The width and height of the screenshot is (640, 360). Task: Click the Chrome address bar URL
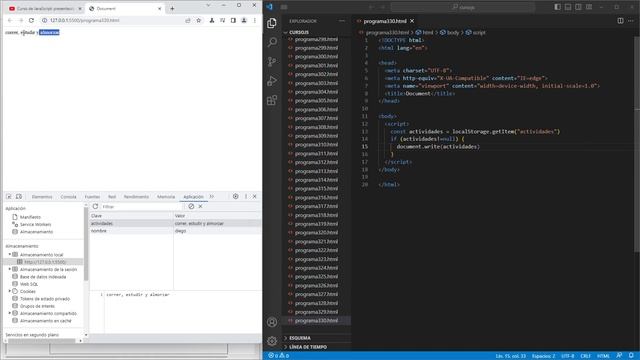tap(85, 20)
